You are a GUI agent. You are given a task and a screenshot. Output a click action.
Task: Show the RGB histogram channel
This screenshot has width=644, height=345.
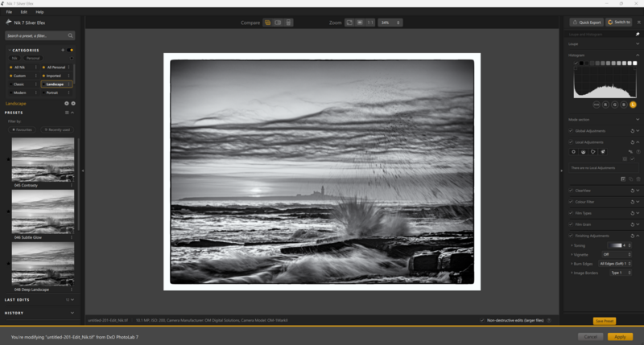[597, 105]
